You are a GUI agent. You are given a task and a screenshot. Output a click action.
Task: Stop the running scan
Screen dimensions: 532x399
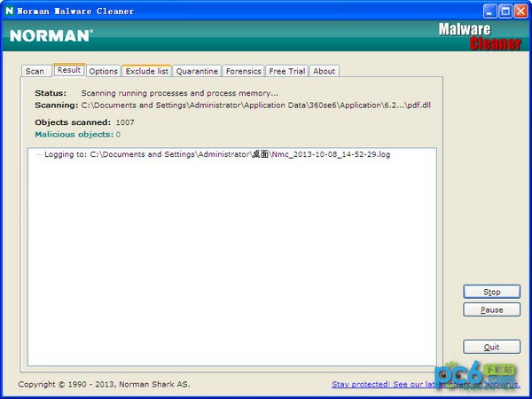pyautogui.click(x=491, y=292)
